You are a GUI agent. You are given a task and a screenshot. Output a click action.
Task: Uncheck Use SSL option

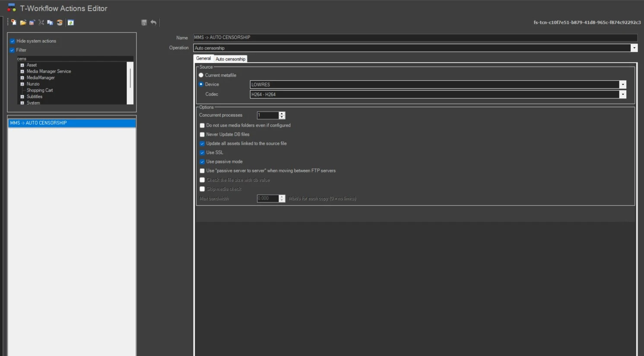pos(202,153)
